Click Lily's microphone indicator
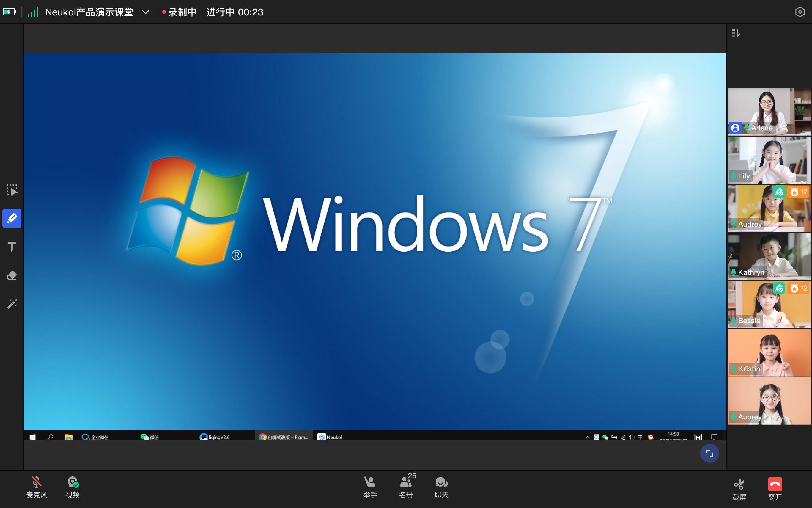The height and width of the screenshot is (508, 812). click(x=734, y=176)
